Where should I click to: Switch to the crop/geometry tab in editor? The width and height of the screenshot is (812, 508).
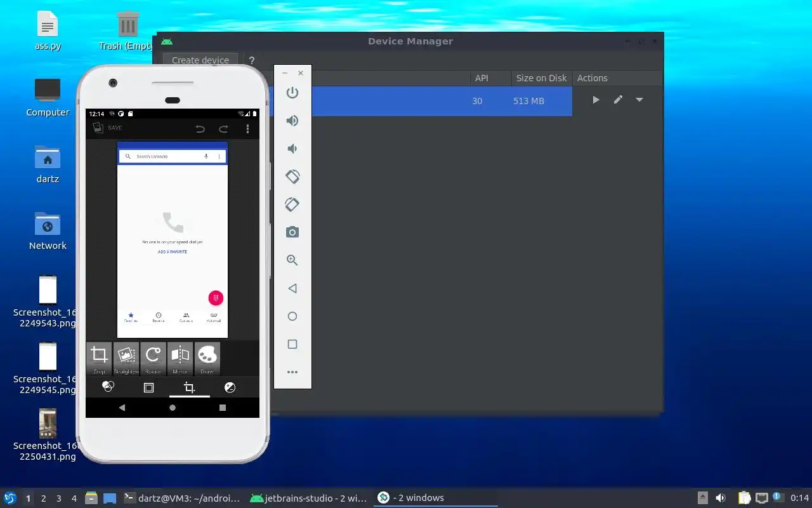point(189,387)
